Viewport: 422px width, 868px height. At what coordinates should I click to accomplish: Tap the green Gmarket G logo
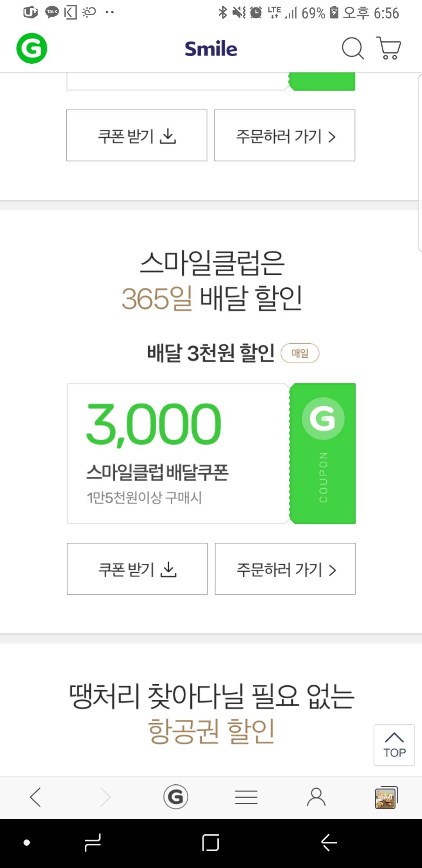pos(32,48)
